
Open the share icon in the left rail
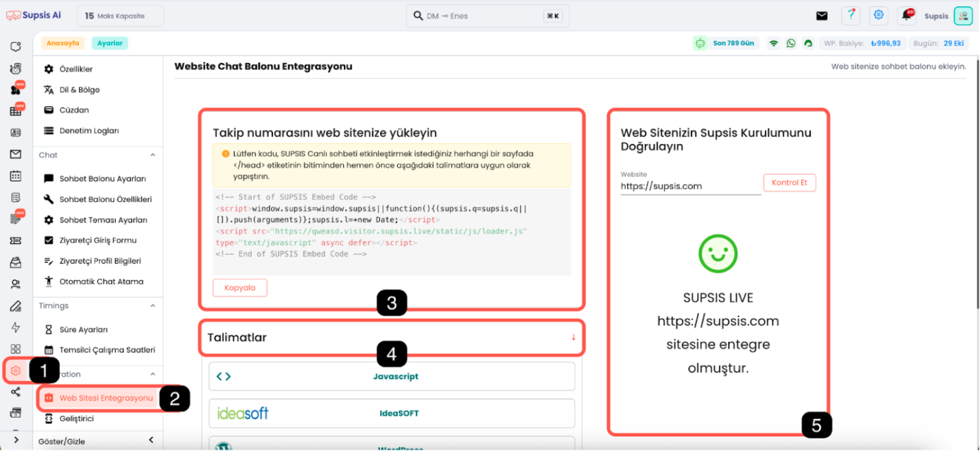pyautogui.click(x=16, y=392)
